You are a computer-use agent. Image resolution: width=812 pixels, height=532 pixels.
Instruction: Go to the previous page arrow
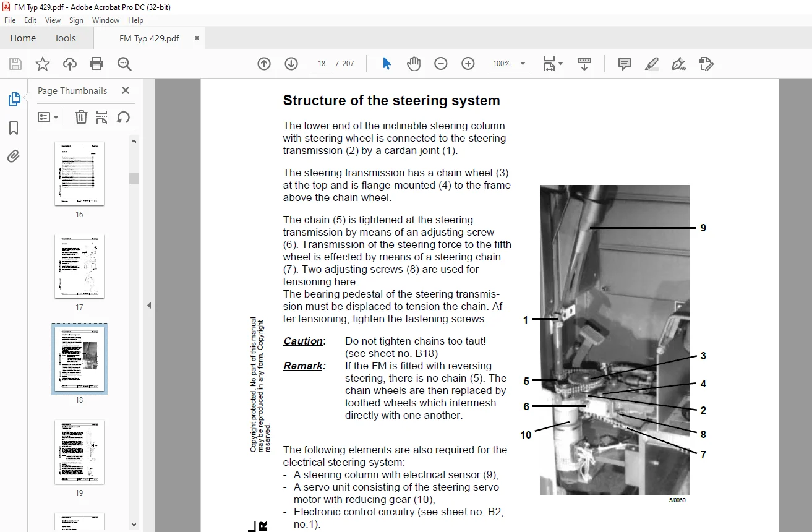(264, 64)
